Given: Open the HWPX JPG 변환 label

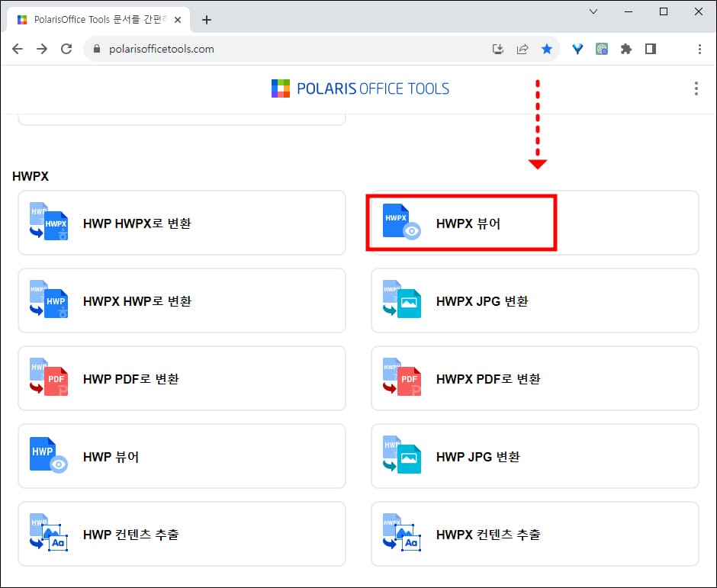Looking at the screenshot, I should (482, 301).
